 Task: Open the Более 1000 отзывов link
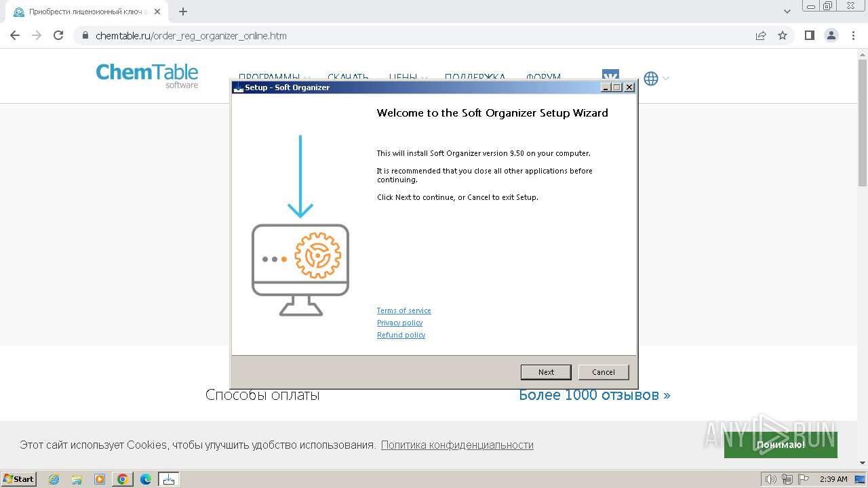[595, 394]
